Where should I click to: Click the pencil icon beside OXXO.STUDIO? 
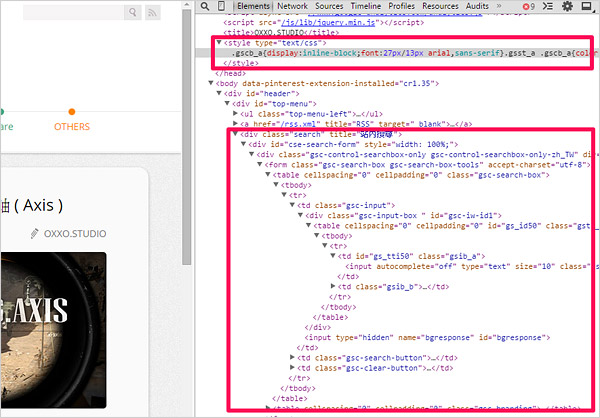[36, 233]
